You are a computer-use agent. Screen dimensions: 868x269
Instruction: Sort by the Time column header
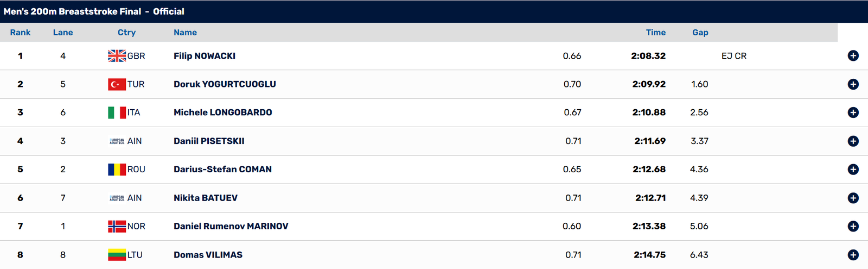(655, 33)
